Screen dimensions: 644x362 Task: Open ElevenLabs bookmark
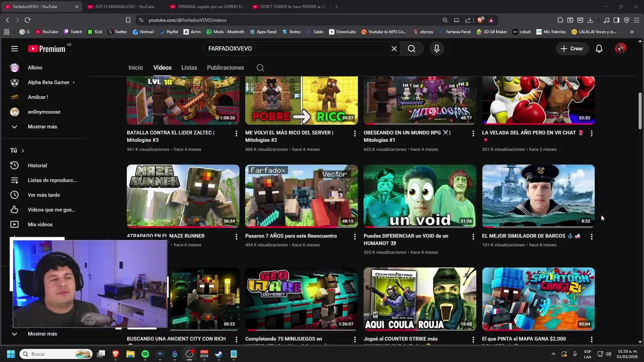tap(343, 32)
